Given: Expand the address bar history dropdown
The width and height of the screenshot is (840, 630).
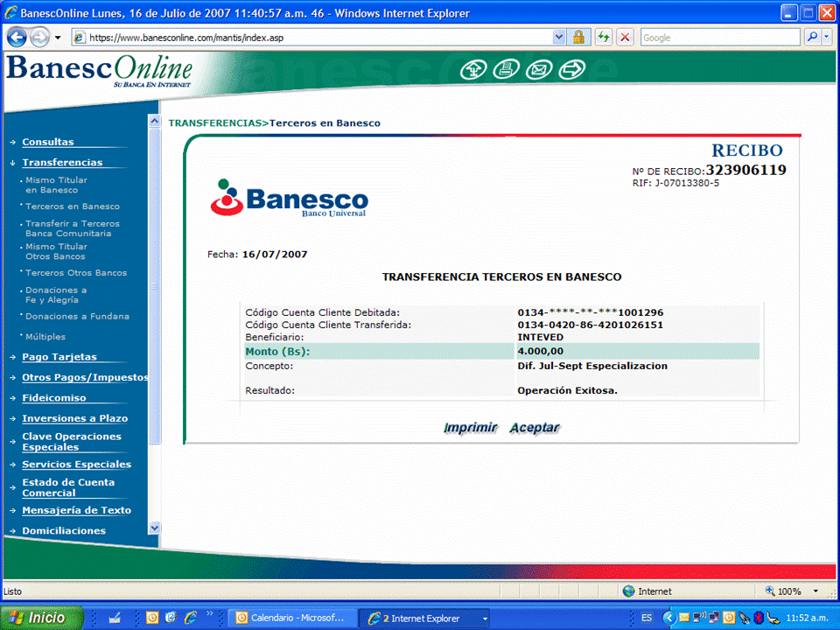Looking at the screenshot, I should (x=559, y=38).
